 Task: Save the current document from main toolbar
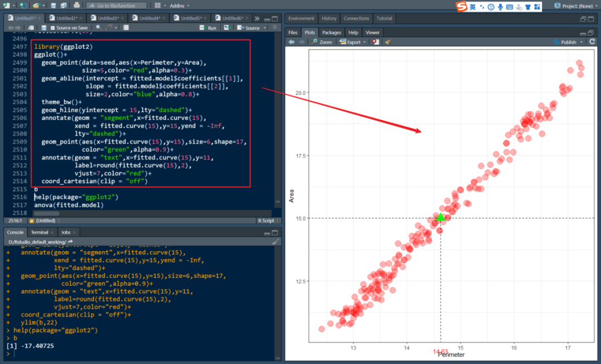(x=53, y=6)
